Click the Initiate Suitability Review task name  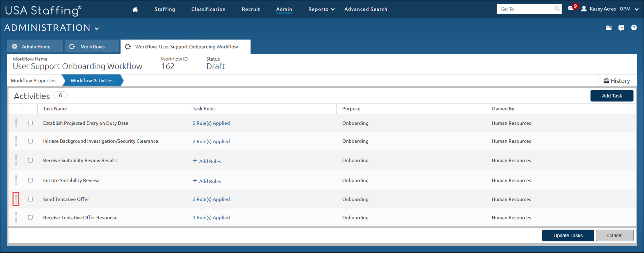click(x=71, y=180)
